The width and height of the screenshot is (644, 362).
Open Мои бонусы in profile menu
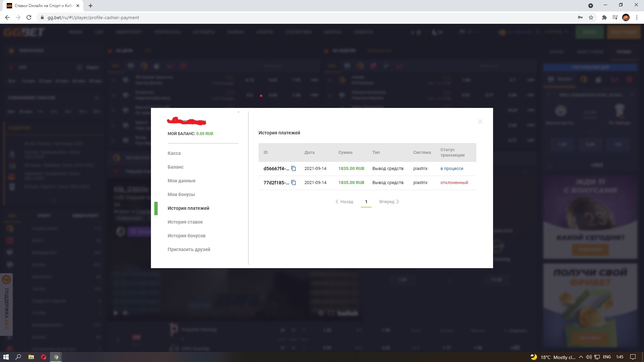pos(181,194)
